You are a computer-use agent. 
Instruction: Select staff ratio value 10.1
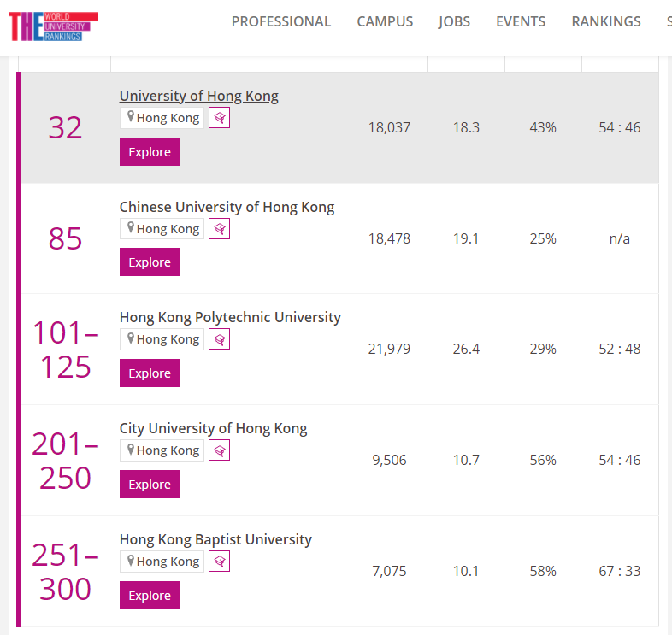[466, 571]
